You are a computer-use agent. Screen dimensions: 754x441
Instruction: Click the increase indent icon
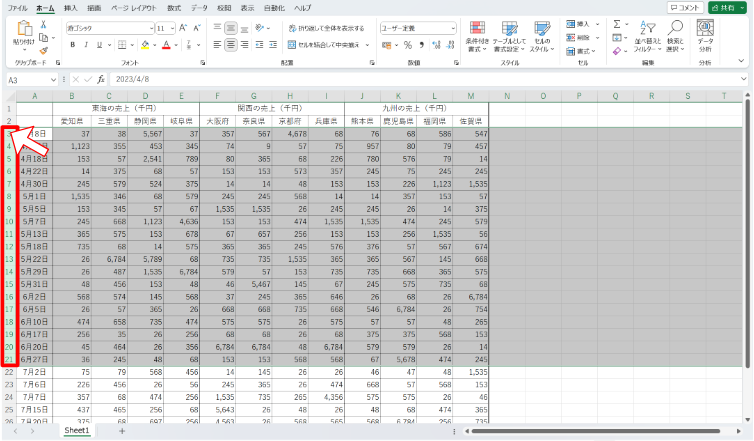click(x=273, y=45)
